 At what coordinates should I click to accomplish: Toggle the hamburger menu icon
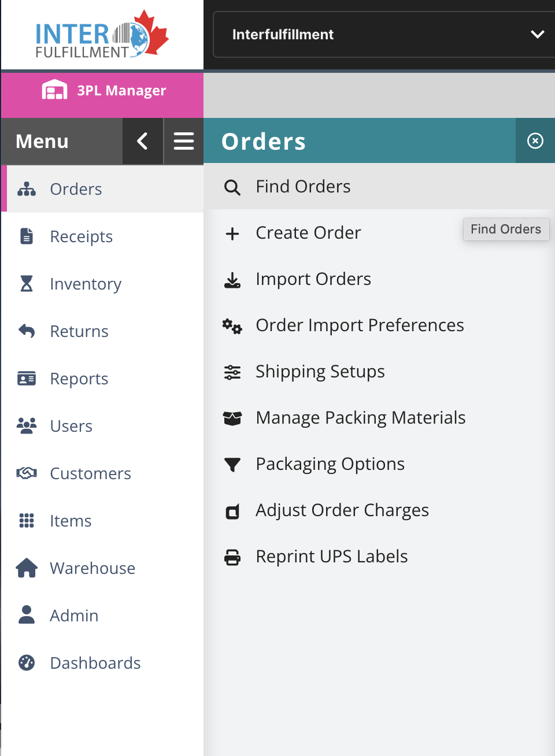tap(184, 141)
